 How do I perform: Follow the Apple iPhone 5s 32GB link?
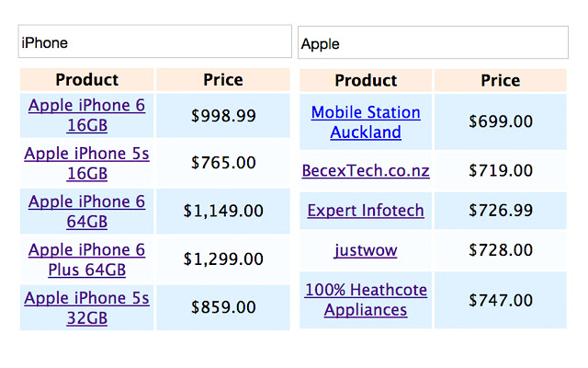tap(87, 307)
